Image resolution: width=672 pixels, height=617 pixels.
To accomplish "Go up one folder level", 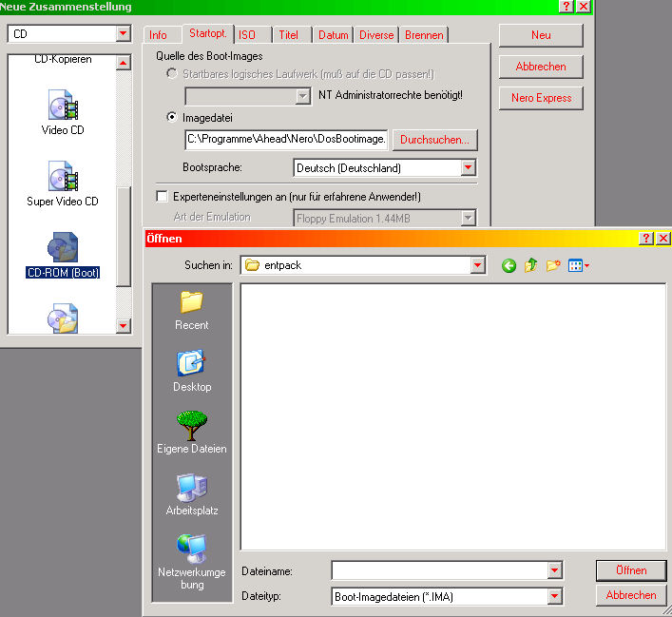I will point(531,265).
